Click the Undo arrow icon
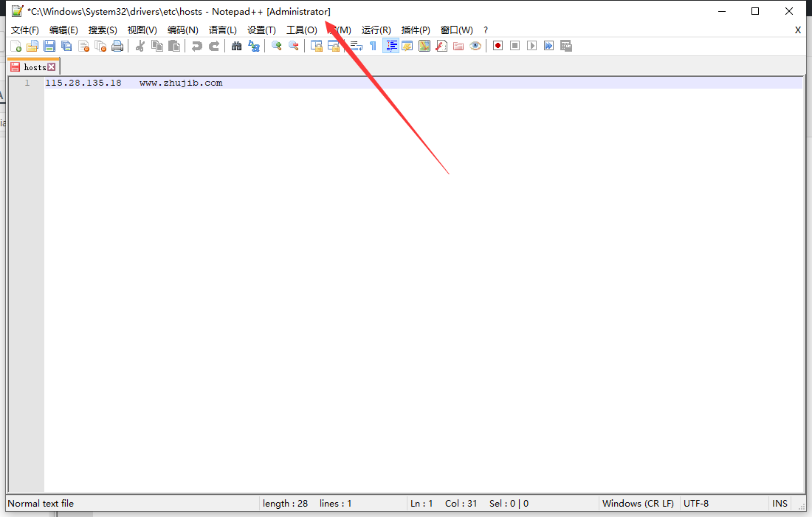Viewport: 812px width, 517px height. (196, 46)
